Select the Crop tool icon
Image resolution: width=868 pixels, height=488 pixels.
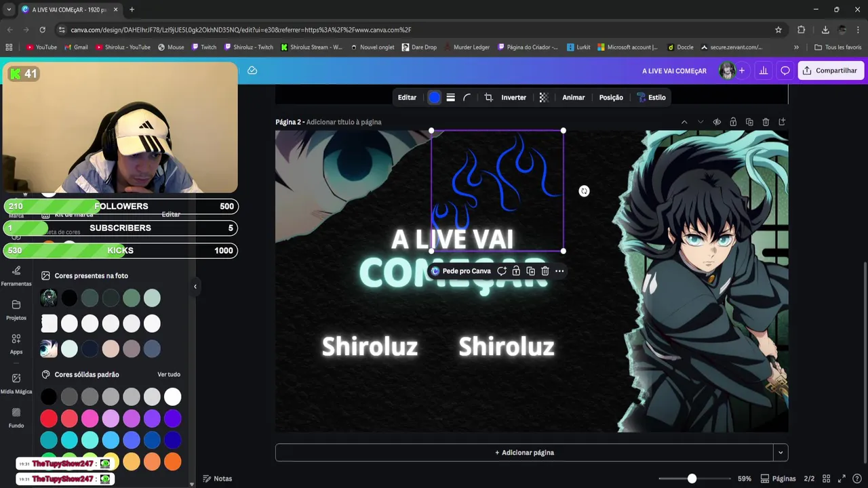pos(488,98)
